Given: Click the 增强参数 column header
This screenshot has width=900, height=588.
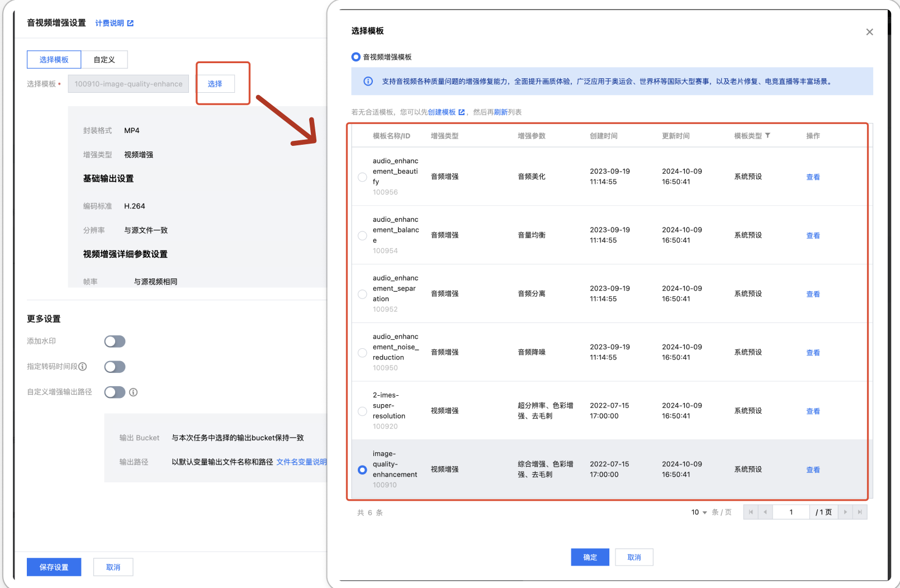Looking at the screenshot, I should coord(532,136).
